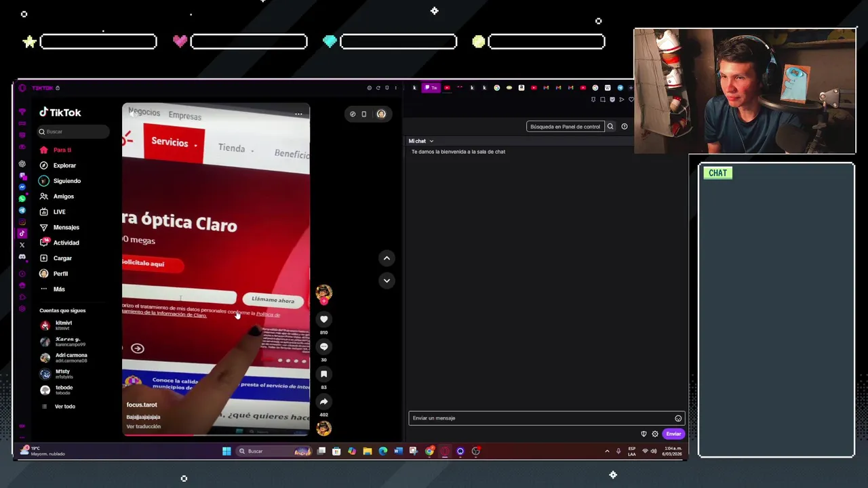Open the phone app icon in top-right pill
Viewport: 868px width, 488px height.
click(363, 114)
